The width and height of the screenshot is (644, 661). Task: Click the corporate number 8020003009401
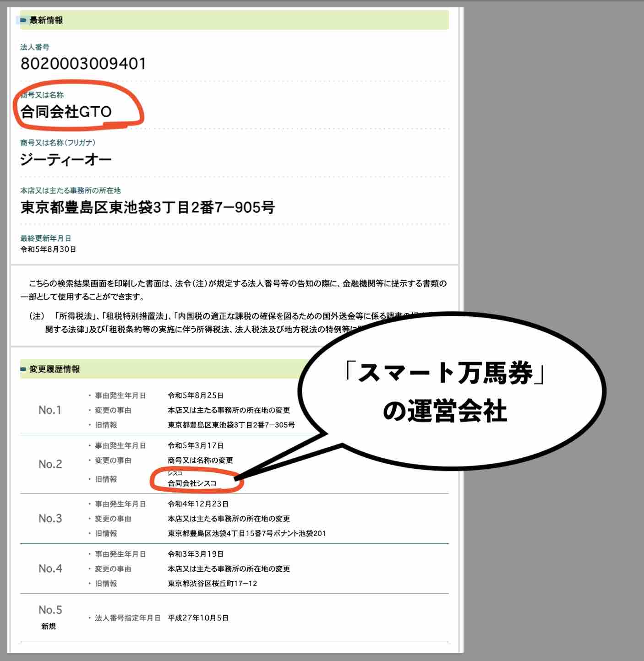pos(82,62)
